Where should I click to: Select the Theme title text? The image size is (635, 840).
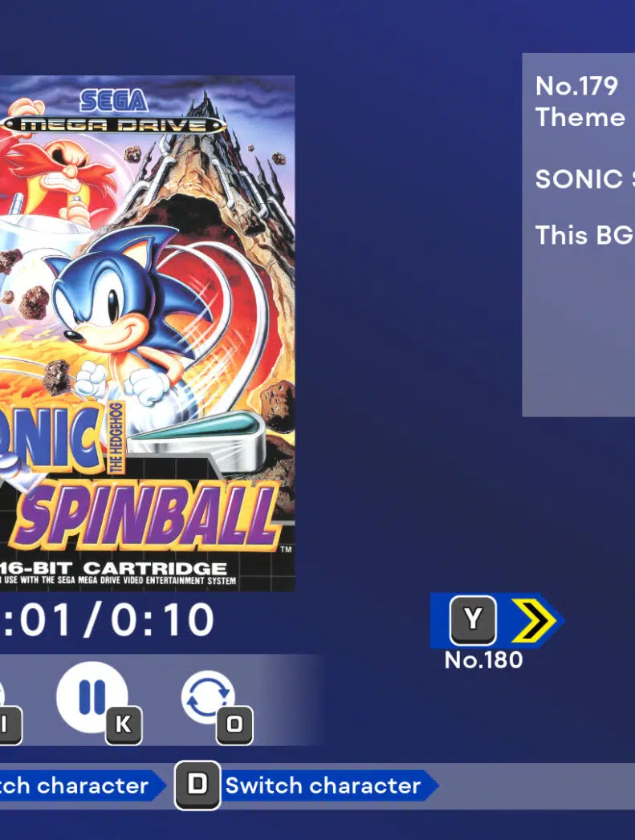[580, 117]
